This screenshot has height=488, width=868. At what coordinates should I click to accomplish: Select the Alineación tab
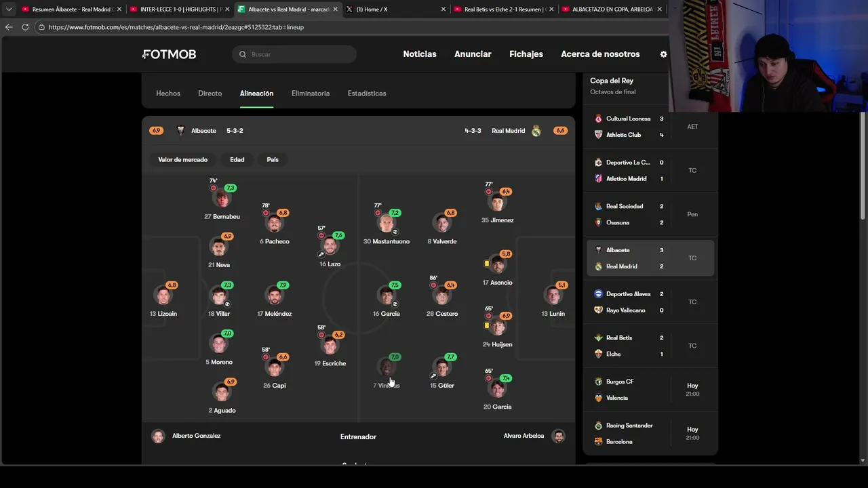click(x=256, y=94)
